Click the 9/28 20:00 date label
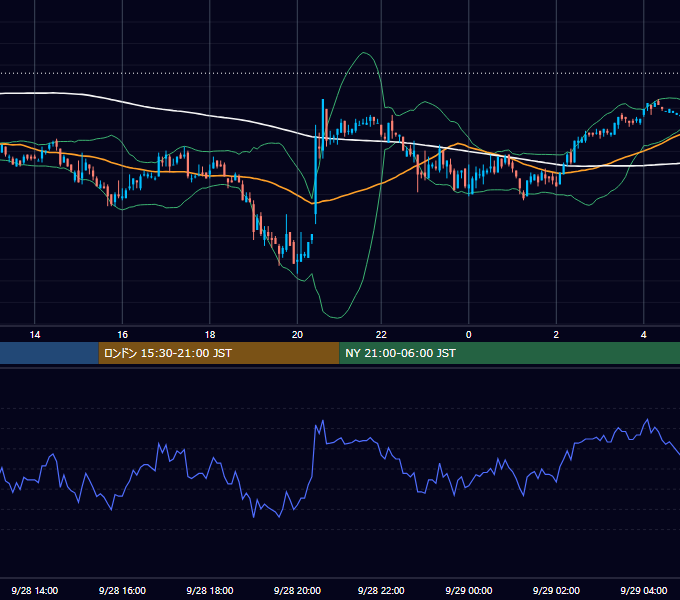The image size is (680, 600). click(298, 590)
